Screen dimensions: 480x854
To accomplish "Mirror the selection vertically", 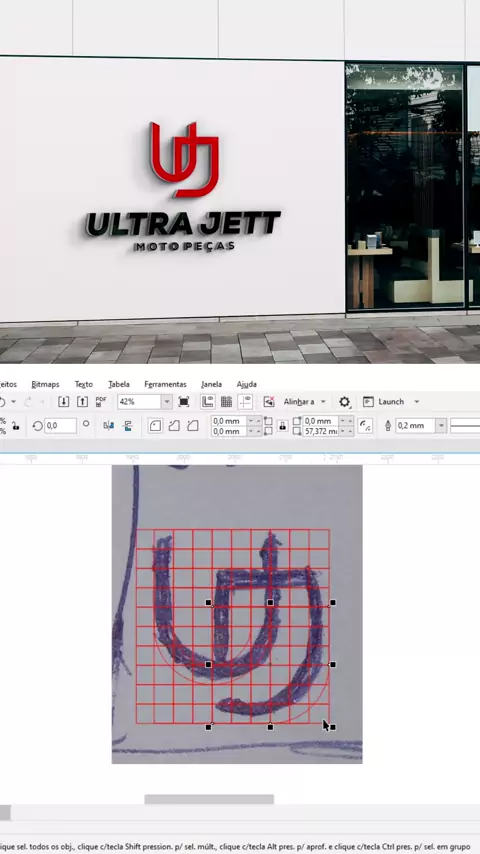I will click(127, 426).
